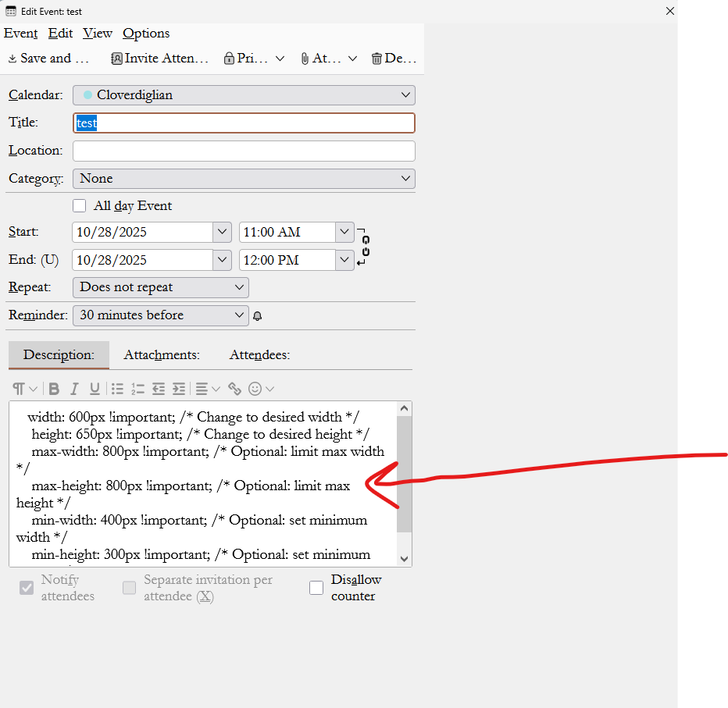Toggle Separate invitation per attendee checkbox
This screenshot has height=708, width=728.
(x=129, y=588)
